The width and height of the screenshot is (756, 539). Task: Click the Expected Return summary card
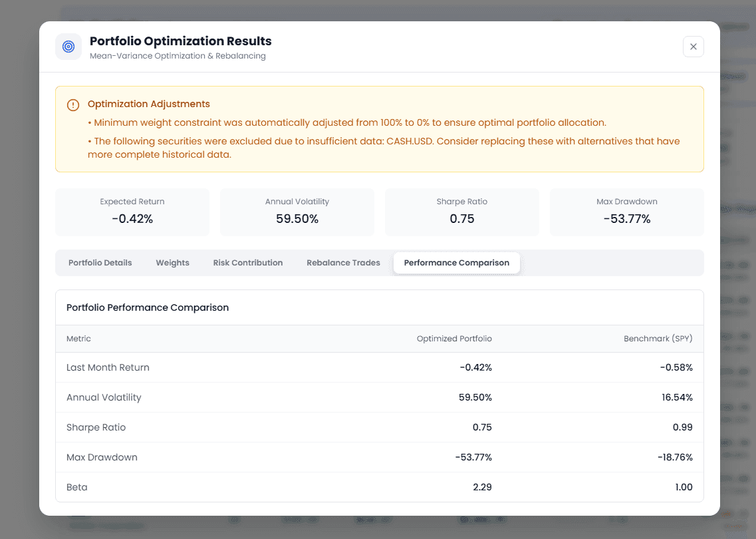[132, 212]
